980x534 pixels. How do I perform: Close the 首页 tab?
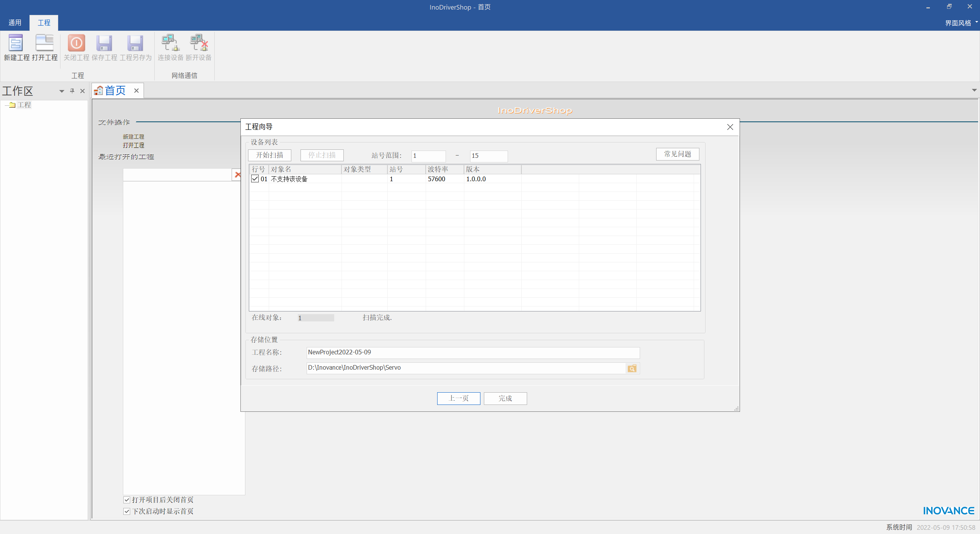tap(136, 91)
